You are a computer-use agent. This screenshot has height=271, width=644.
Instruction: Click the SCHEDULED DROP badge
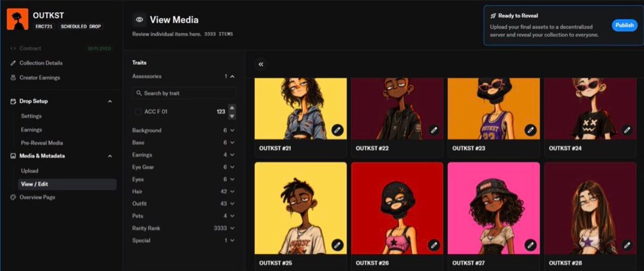pyautogui.click(x=81, y=26)
